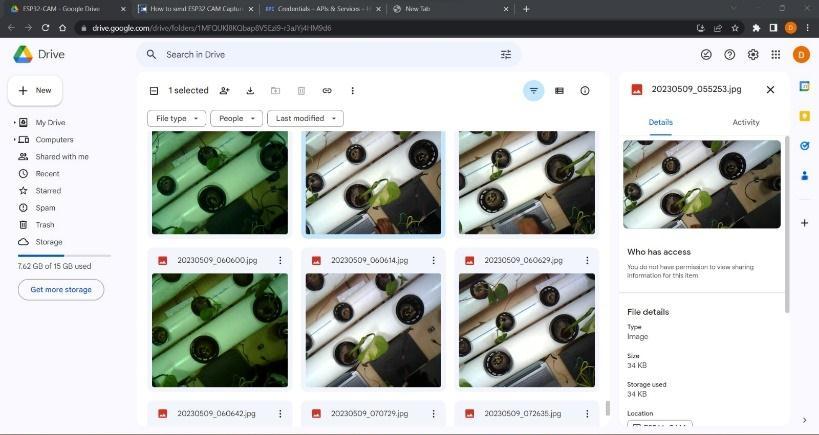The image size is (819, 435).
Task: Download the selected file
Action: (250, 90)
